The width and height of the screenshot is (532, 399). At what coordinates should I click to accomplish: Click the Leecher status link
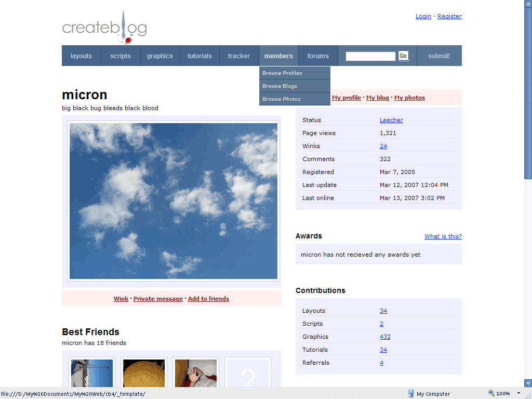(x=391, y=120)
